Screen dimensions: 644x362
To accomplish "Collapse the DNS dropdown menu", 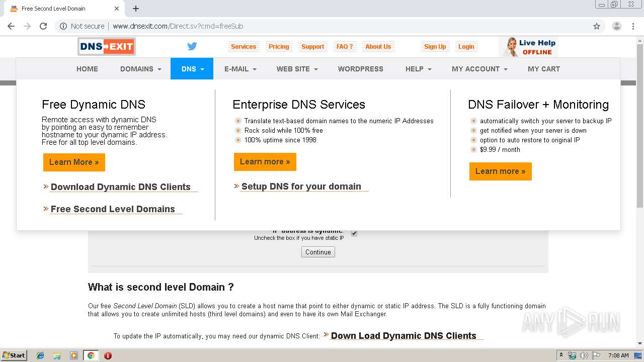I will [x=192, y=69].
